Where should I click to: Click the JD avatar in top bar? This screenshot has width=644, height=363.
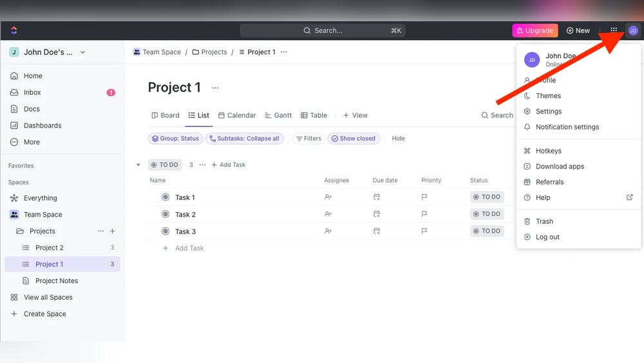(633, 30)
